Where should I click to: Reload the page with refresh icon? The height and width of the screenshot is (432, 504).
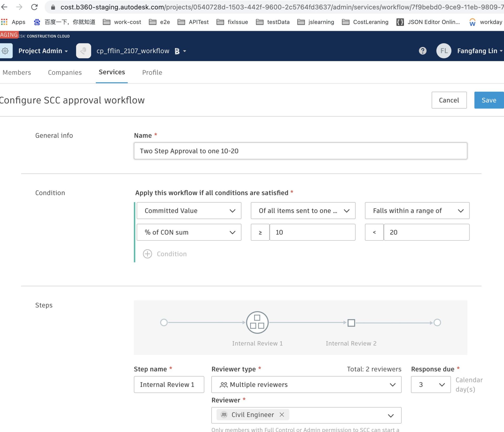click(x=34, y=7)
